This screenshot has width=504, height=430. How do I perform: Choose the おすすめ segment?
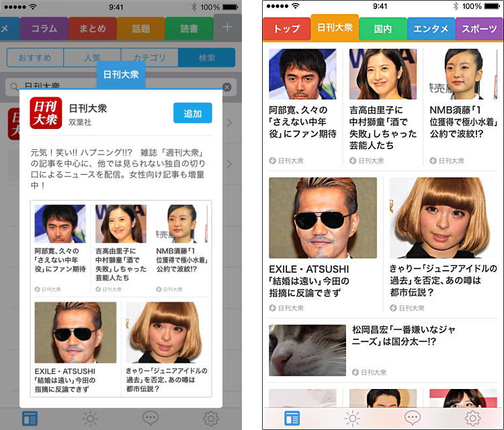click(35, 58)
